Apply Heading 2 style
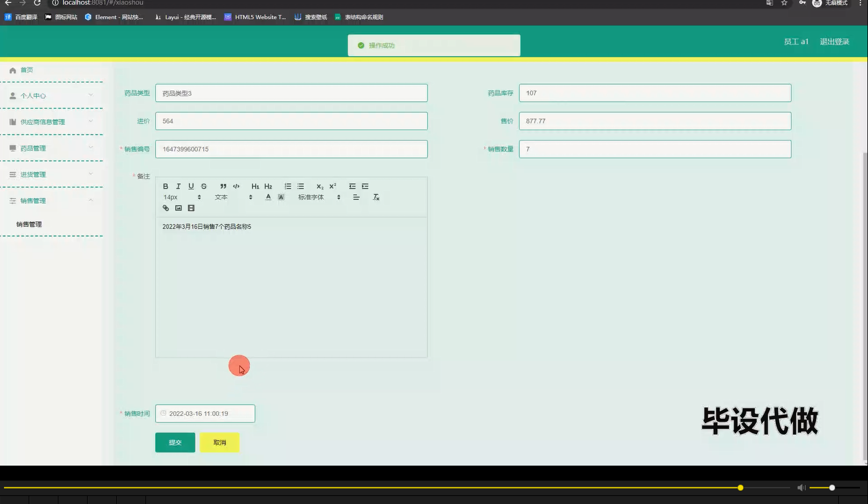868x504 pixels. pyautogui.click(x=268, y=186)
